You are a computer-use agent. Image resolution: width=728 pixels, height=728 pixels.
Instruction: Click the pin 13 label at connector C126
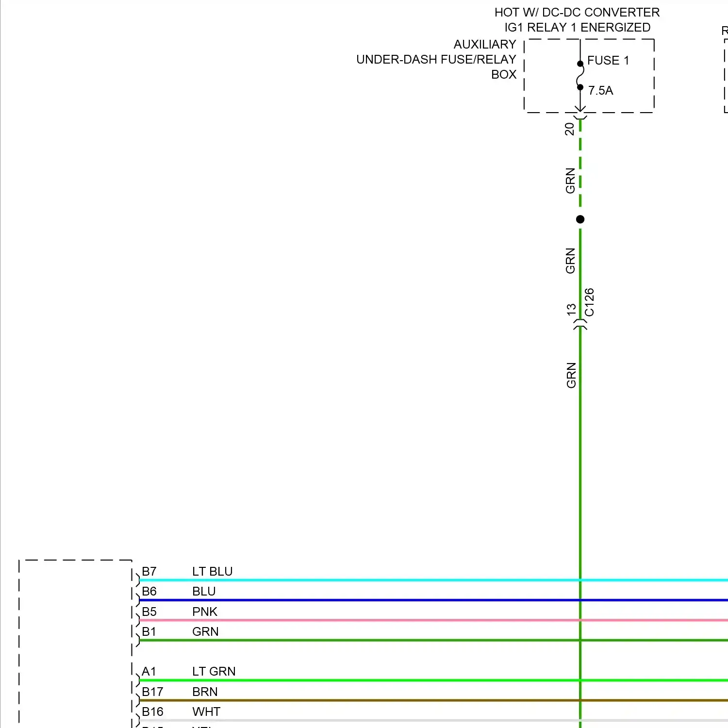tap(571, 309)
